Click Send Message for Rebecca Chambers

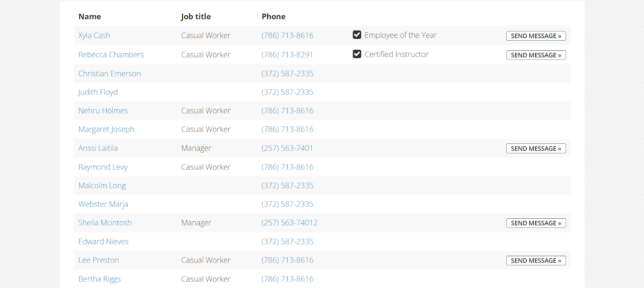point(536,55)
